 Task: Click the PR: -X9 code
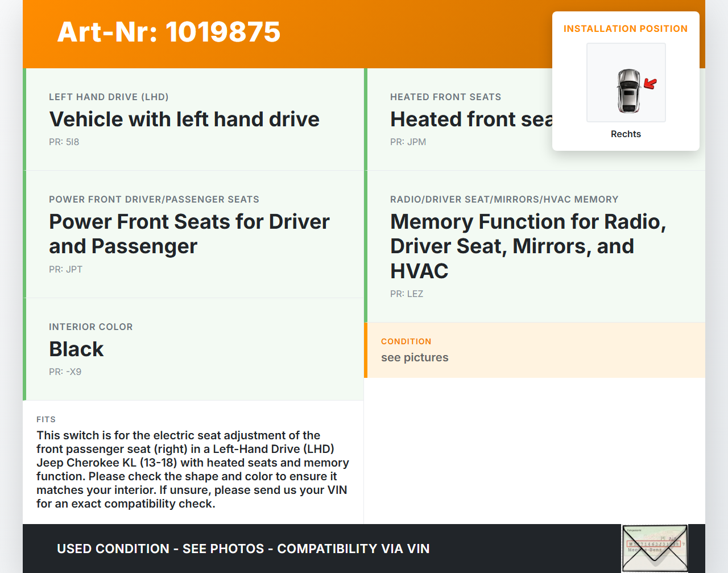65,372
